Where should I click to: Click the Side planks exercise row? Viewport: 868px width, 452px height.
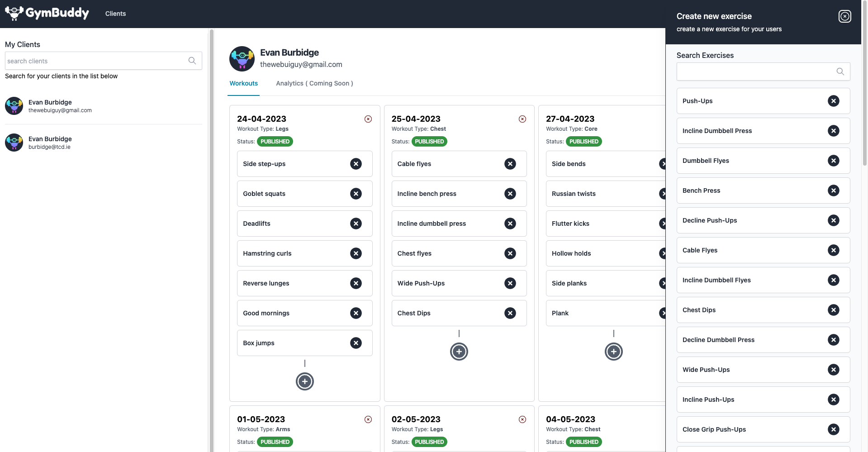tap(606, 283)
